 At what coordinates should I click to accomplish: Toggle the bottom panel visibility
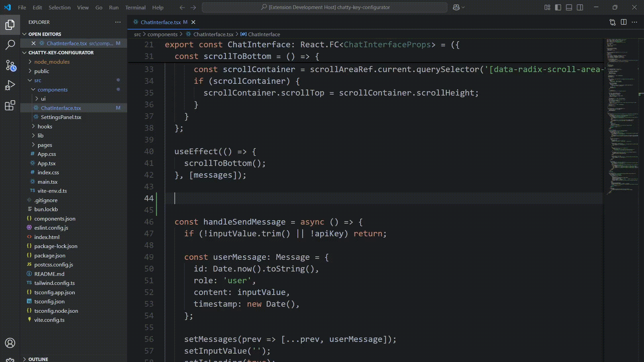click(569, 7)
